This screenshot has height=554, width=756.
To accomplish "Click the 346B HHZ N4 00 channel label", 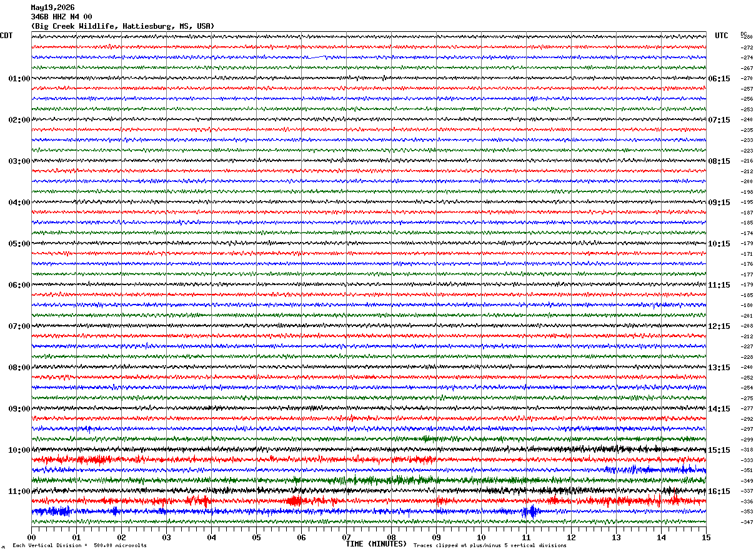I will click(x=61, y=17).
